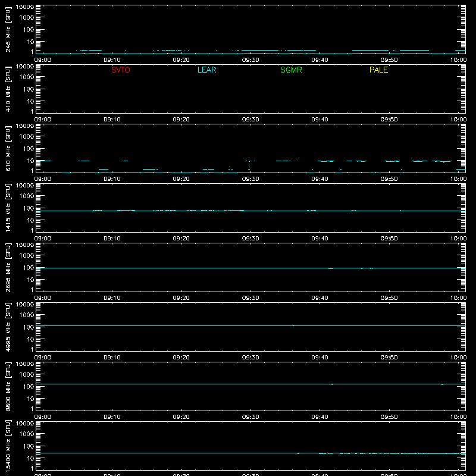476x476 pixels.
Task: Click 09:50 time label under 245 MHz panel
Action: [389, 60]
